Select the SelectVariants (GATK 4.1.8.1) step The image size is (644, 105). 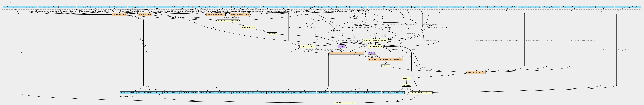(x=421, y=93)
